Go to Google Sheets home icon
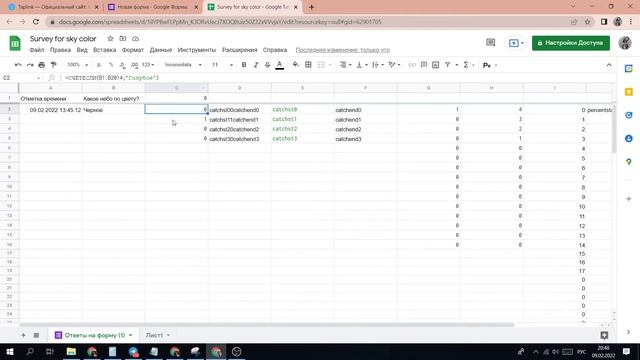640x360 pixels. click(x=15, y=43)
